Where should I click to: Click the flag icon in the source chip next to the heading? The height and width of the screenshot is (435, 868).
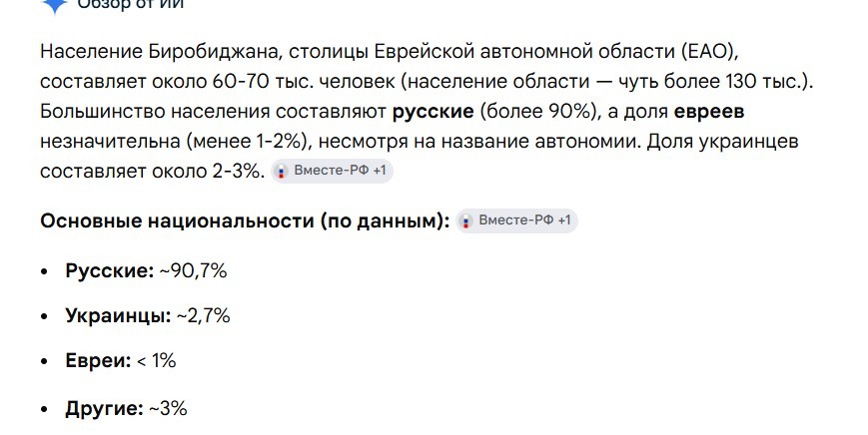point(466,221)
